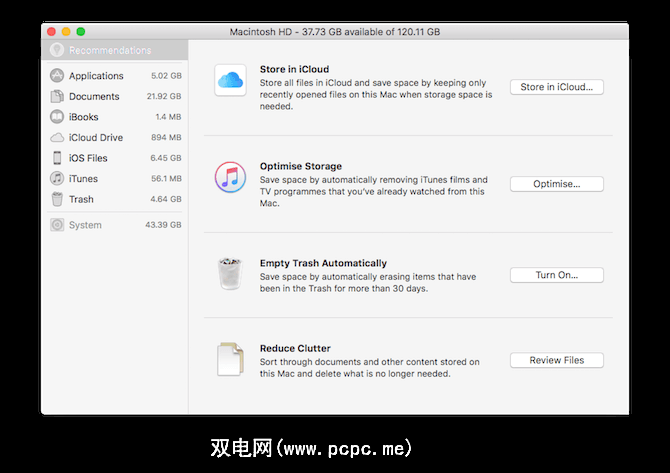670x473 pixels.
Task: Select Documents category label
Action: click(94, 97)
